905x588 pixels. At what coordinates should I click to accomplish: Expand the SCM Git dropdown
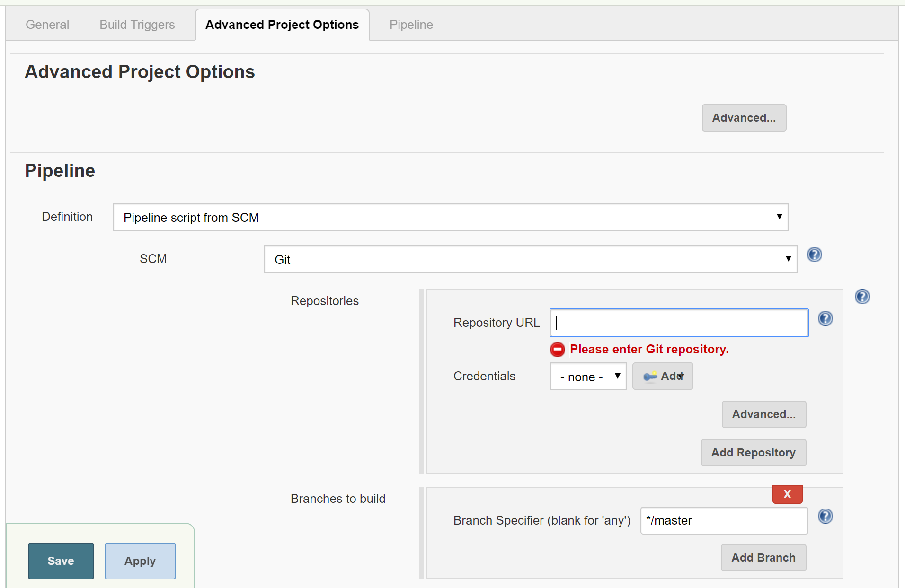coord(530,259)
